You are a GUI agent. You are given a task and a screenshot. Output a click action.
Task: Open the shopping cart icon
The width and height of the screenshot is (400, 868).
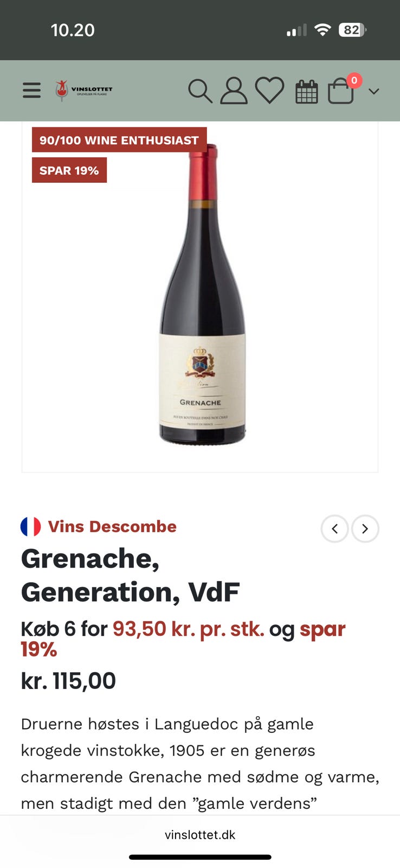(341, 91)
